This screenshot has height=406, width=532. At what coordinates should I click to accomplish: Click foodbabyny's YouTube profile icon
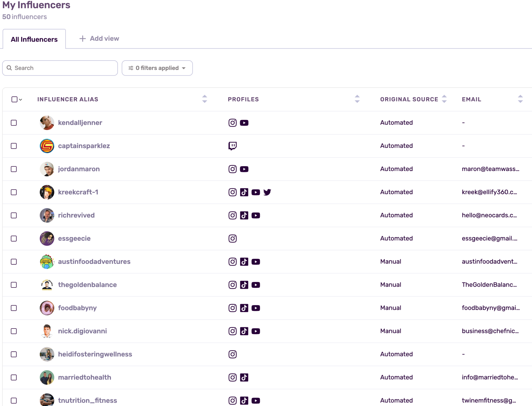[x=256, y=308]
